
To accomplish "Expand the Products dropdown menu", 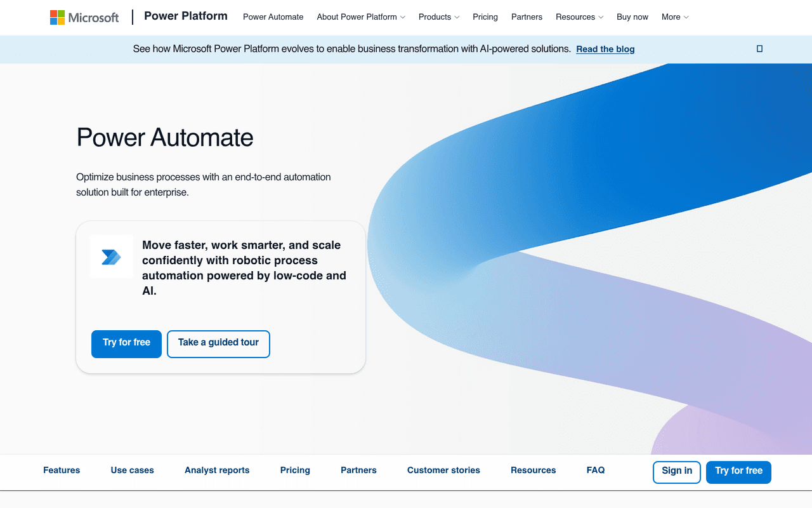I will pyautogui.click(x=439, y=17).
